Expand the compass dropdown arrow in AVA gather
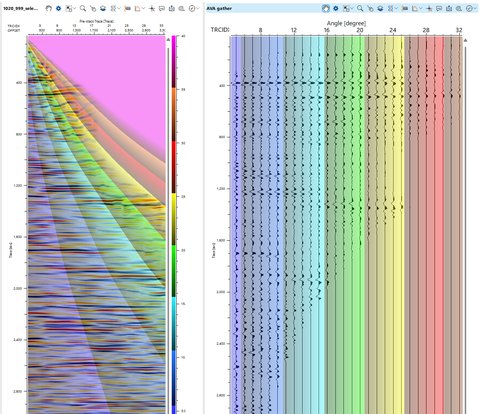The image size is (480, 414). [x=475, y=9]
